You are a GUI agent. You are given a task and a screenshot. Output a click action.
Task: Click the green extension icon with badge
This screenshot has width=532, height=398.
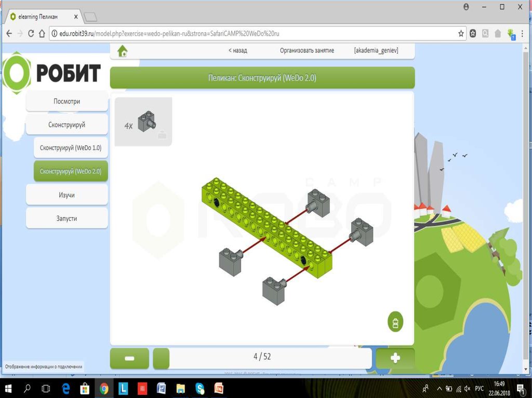coord(511,34)
